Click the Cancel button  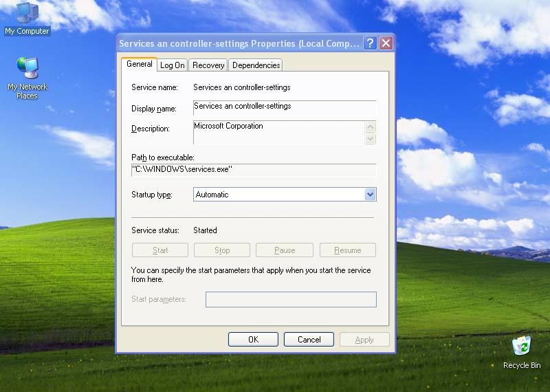pos(309,339)
